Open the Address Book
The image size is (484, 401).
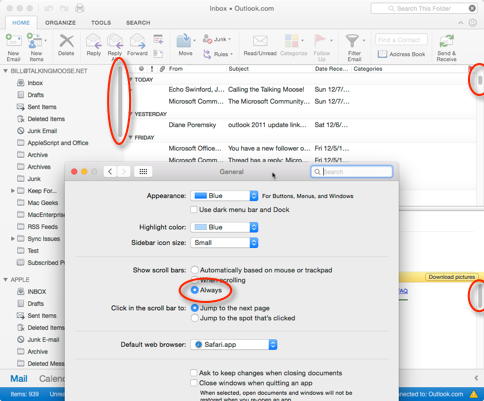point(401,54)
